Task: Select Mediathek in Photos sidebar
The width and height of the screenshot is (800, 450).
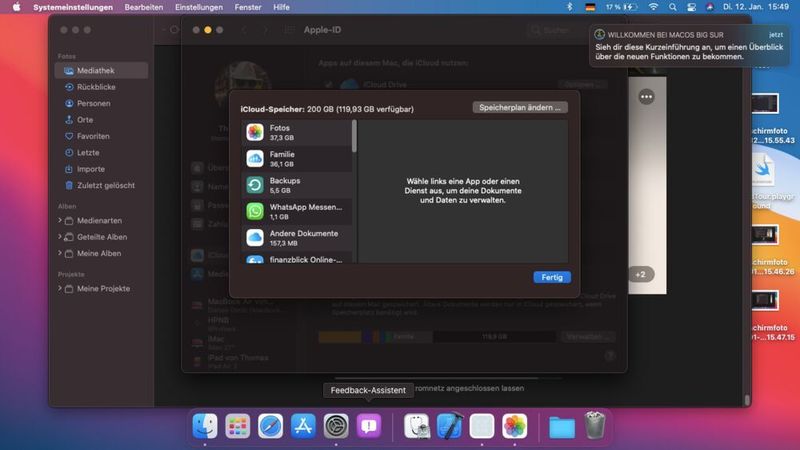Action: tap(102, 70)
